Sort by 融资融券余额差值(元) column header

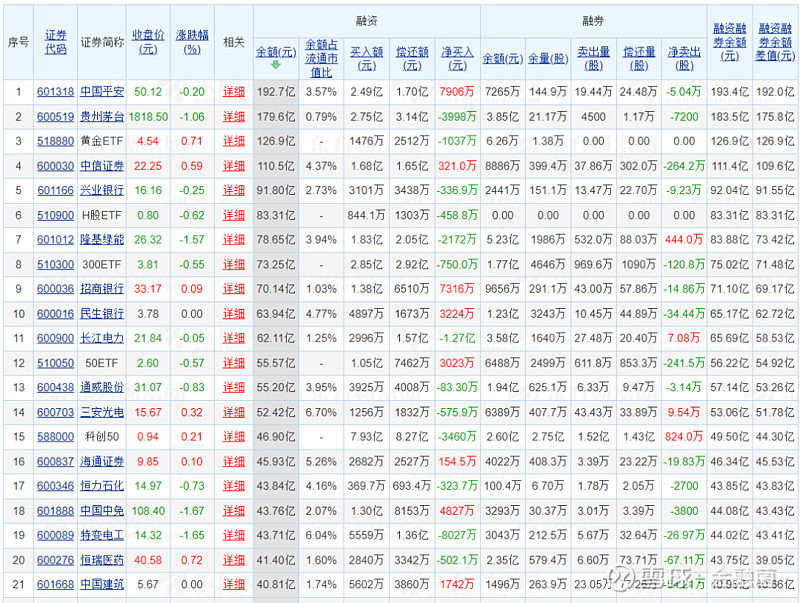[x=775, y=42]
